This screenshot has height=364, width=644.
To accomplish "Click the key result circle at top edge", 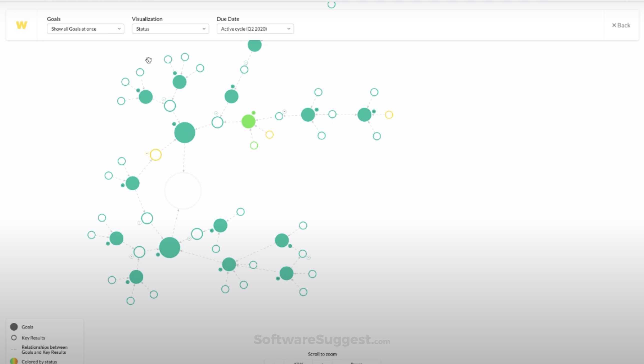I will 331,4.
